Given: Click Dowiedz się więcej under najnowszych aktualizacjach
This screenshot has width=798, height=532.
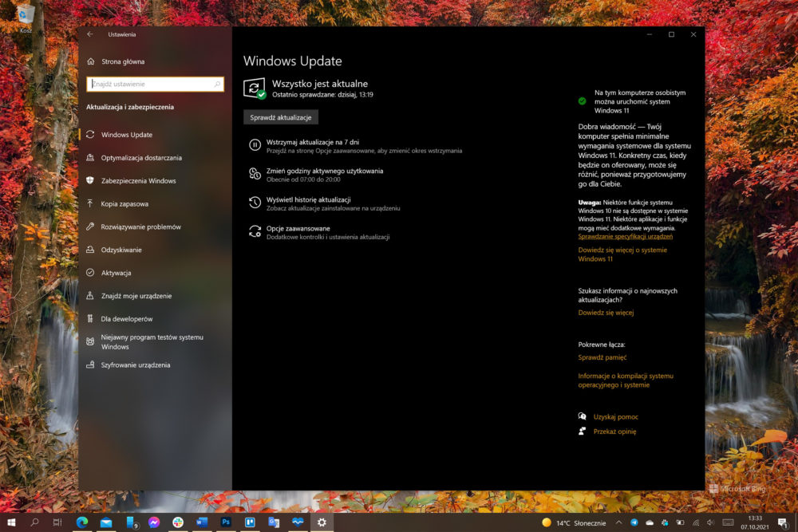Looking at the screenshot, I should point(606,313).
